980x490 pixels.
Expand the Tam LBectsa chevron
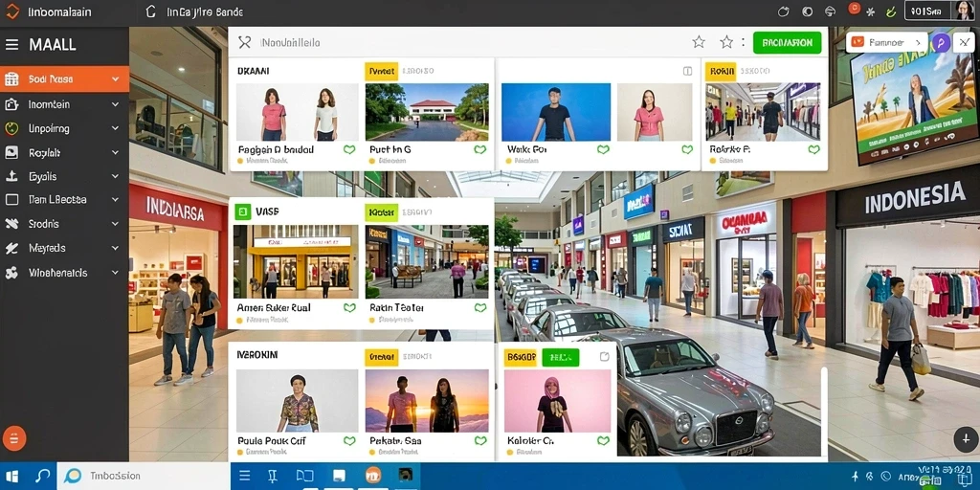click(115, 199)
